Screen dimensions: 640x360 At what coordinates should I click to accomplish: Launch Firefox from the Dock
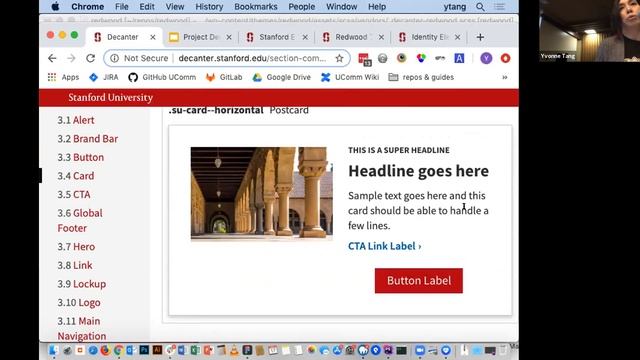click(105, 350)
